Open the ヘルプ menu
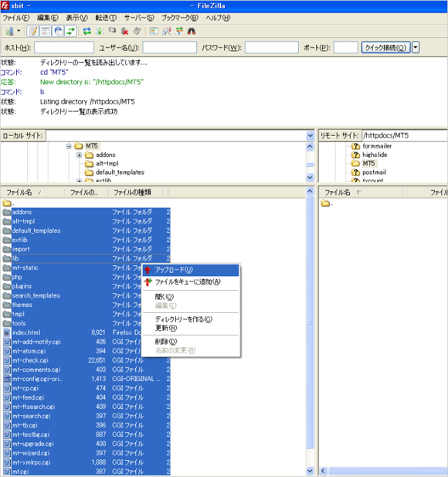The width and height of the screenshot is (448, 477). pos(218,18)
